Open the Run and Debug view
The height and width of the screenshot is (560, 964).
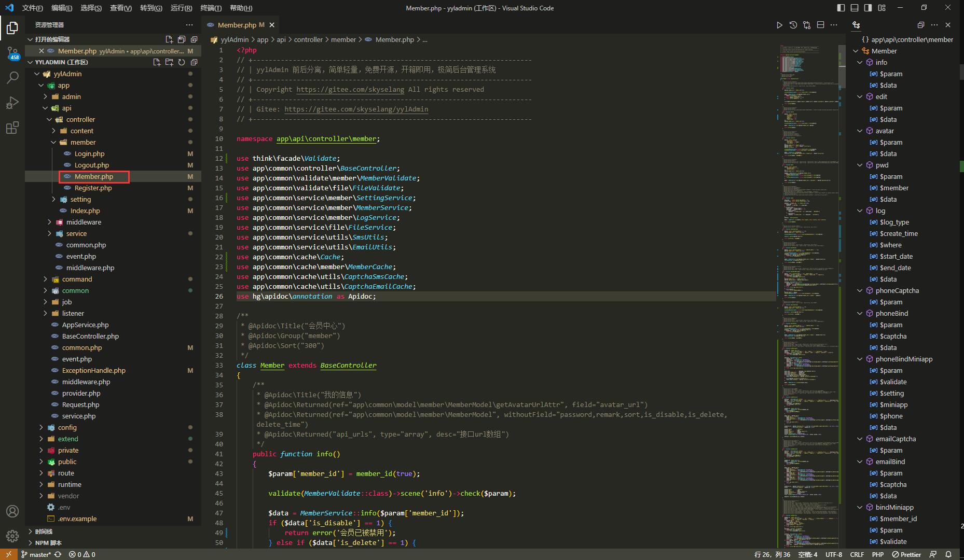point(12,103)
